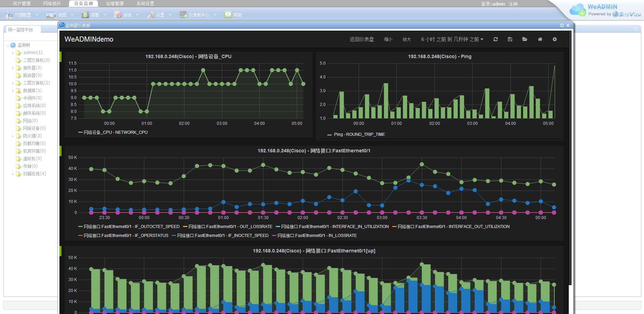This screenshot has width=644, height=314.
Task: Select 负载均衡(0) in the monitor tree
Action: 34,143
